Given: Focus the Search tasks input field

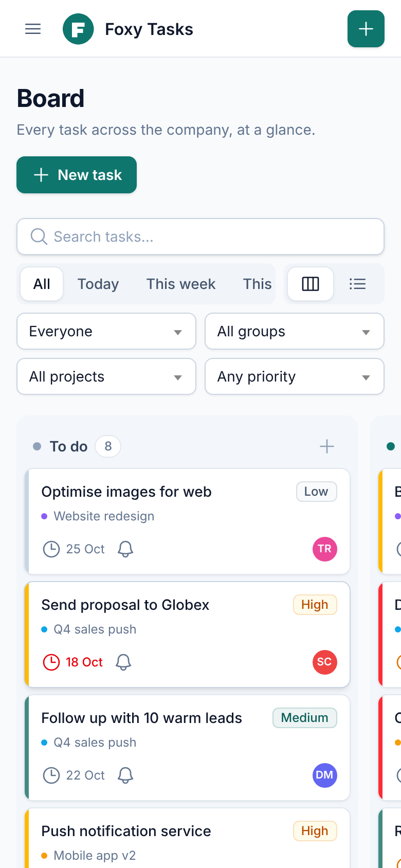Looking at the screenshot, I should click(x=200, y=237).
